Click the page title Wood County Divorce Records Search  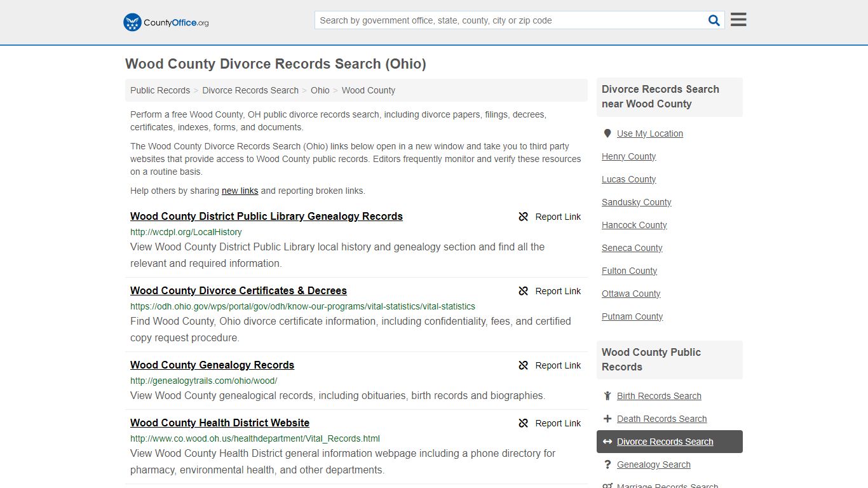click(276, 64)
